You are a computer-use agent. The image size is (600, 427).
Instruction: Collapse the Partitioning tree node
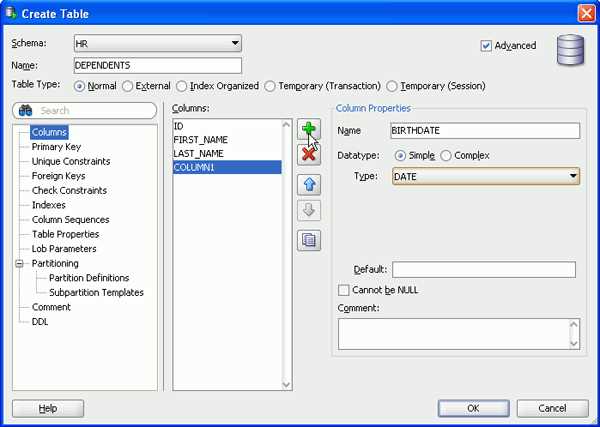pyautogui.click(x=19, y=264)
